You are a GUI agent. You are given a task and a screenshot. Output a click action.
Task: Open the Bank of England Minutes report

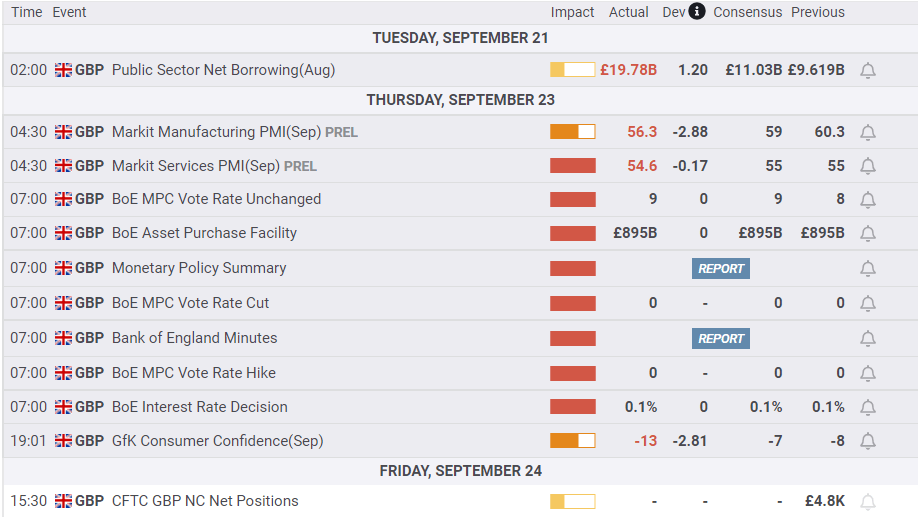(721, 338)
